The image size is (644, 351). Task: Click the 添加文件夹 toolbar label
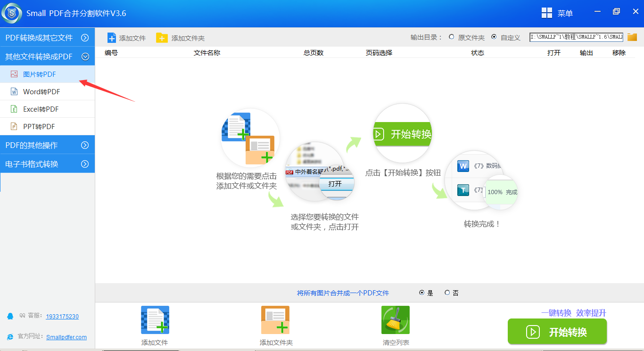pos(188,38)
